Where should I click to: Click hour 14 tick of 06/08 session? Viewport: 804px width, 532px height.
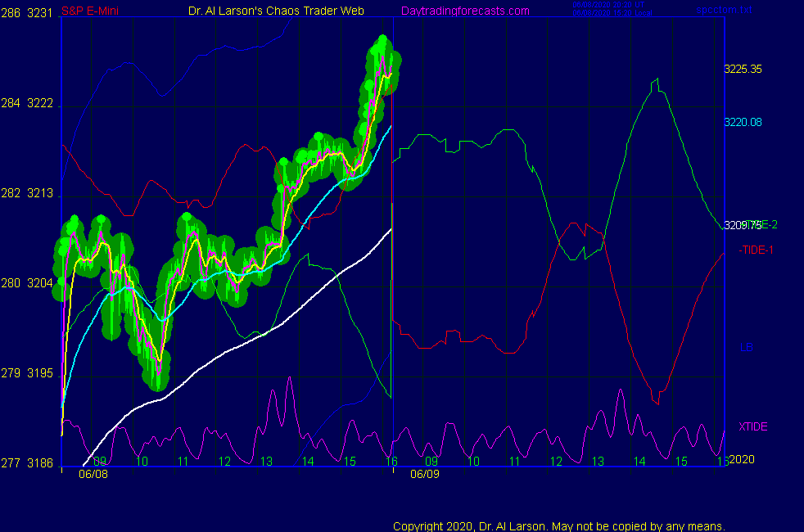pos(308,462)
